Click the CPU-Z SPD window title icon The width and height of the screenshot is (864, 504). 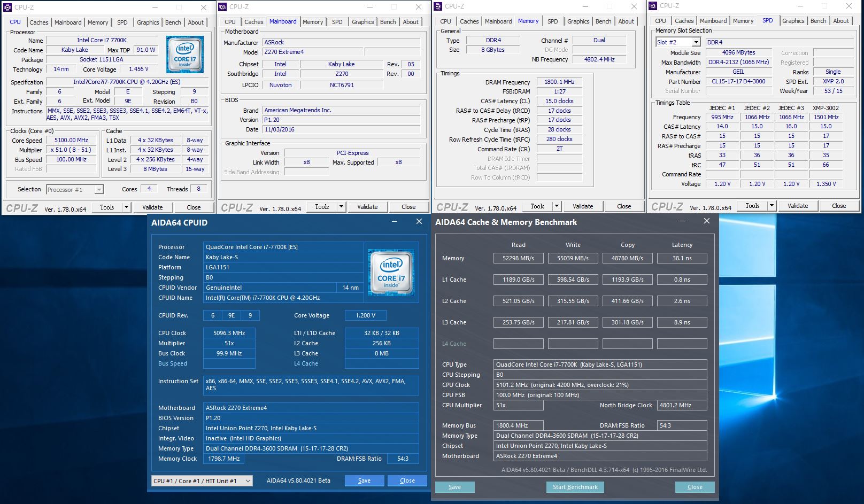coord(653,6)
